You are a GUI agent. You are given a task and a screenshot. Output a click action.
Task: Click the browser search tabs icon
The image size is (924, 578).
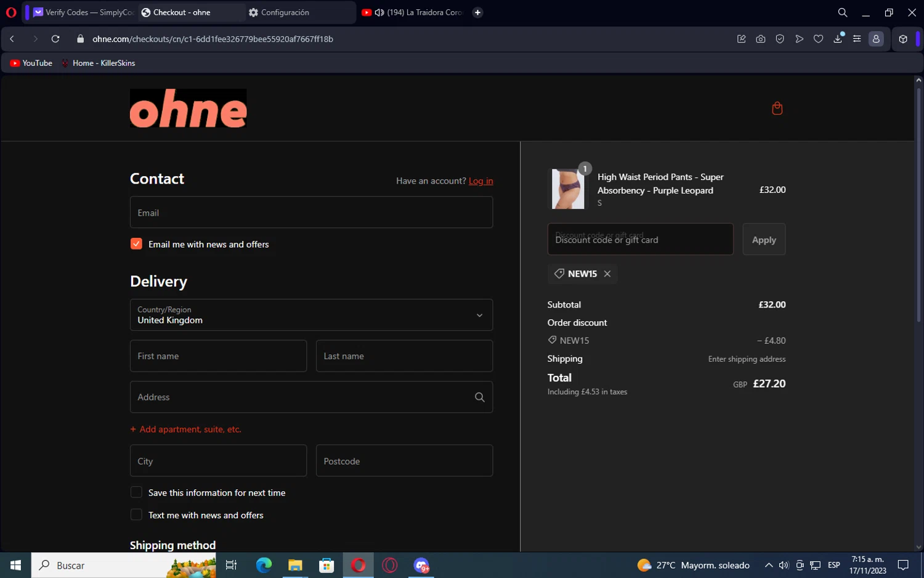(842, 12)
